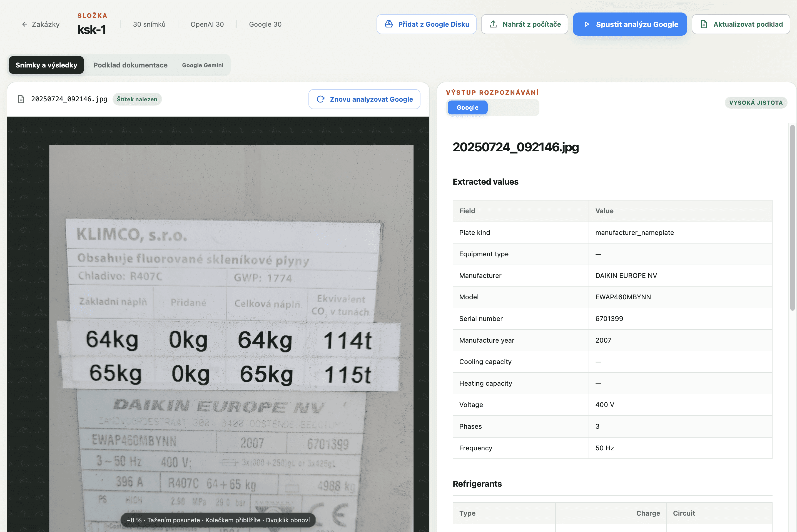Click the back arrow icon beside Zakázky
Viewport: 797px width, 532px height.
point(24,24)
